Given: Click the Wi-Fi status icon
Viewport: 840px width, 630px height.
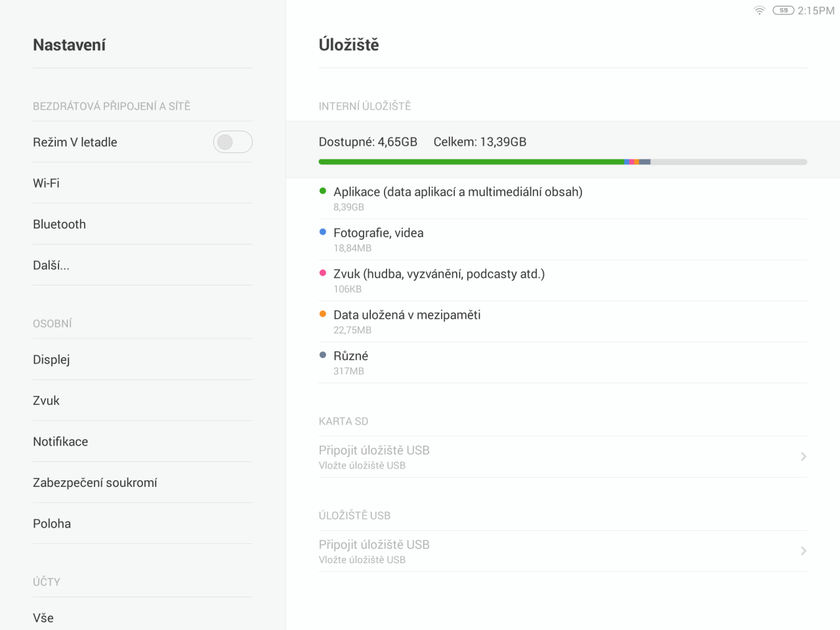Looking at the screenshot, I should tap(759, 10).
